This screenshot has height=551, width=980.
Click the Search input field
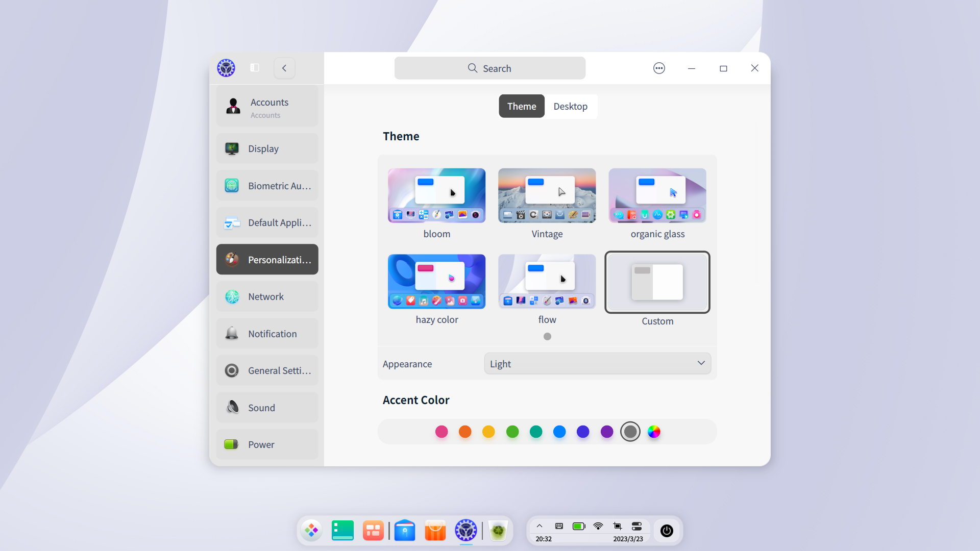point(489,68)
